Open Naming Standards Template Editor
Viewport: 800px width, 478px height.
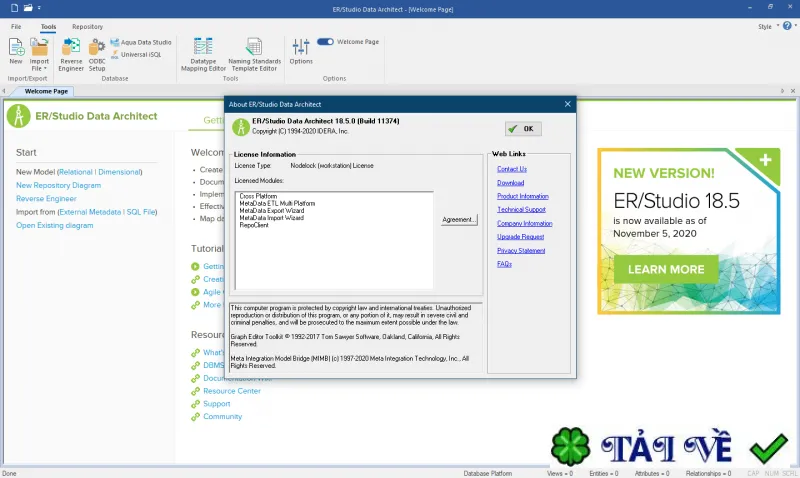(x=254, y=55)
